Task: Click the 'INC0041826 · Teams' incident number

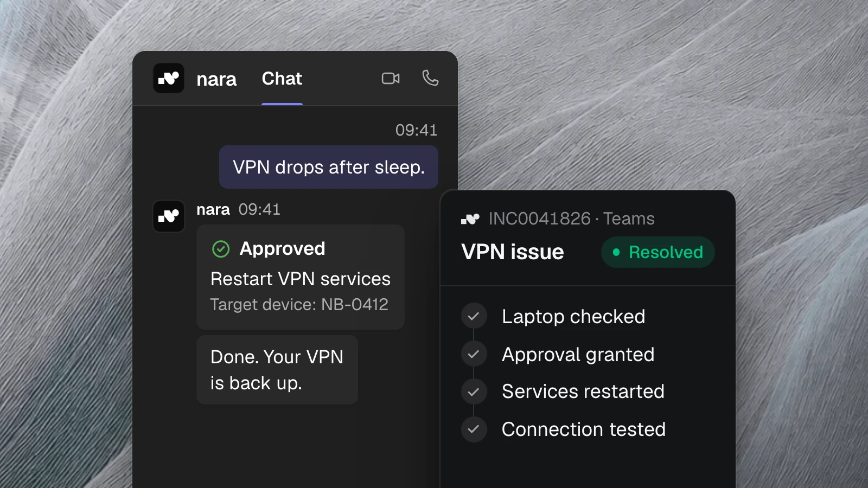Action: tap(572, 219)
